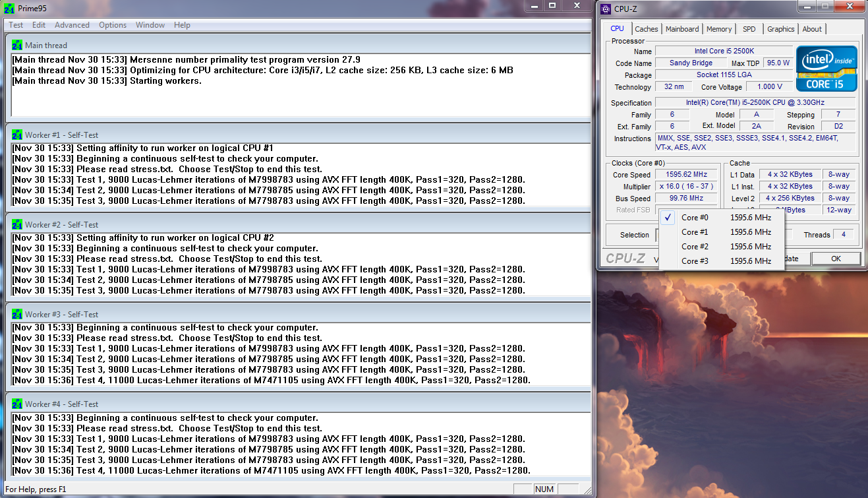Viewport: 868px width, 498px height.
Task: Click Worker #4's Test 4 M7471105 line
Action: pyautogui.click(x=271, y=470)
